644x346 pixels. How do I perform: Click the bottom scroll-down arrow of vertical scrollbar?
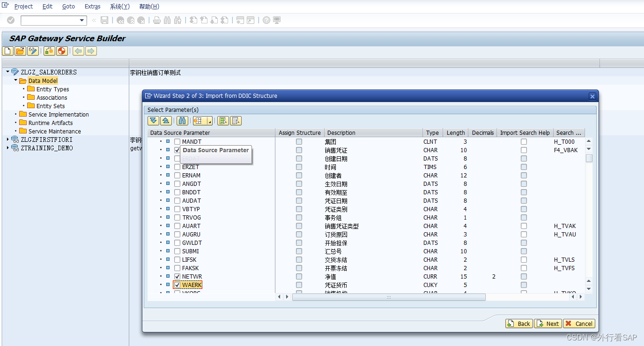tap(589, 289)
